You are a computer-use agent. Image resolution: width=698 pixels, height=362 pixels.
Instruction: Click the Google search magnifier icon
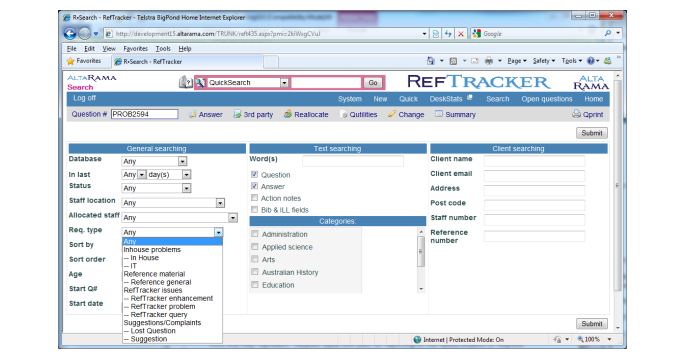(x=608, y=33)
